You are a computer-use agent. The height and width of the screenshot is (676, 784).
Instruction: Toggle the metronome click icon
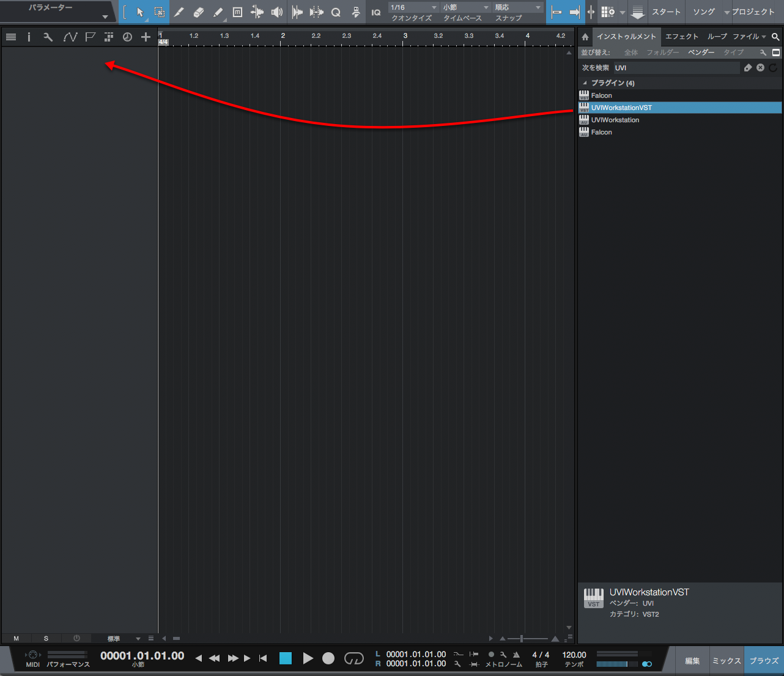[x=517, y=655]
